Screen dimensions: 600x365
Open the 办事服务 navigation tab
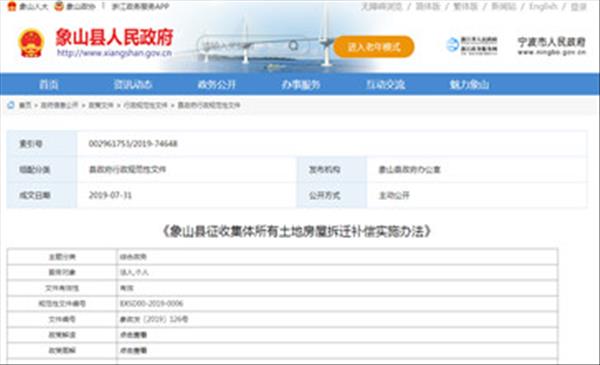click(x=301, y=85)
